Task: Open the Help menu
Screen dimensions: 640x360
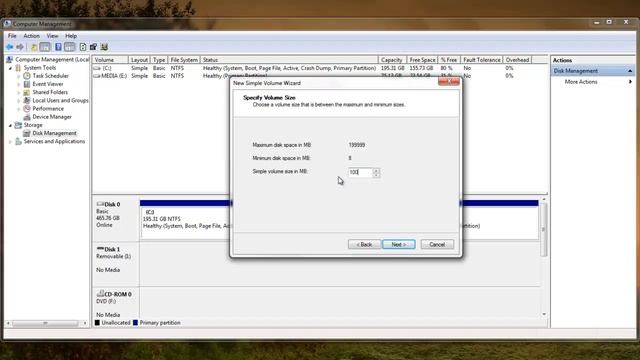Action: (71, 36)
